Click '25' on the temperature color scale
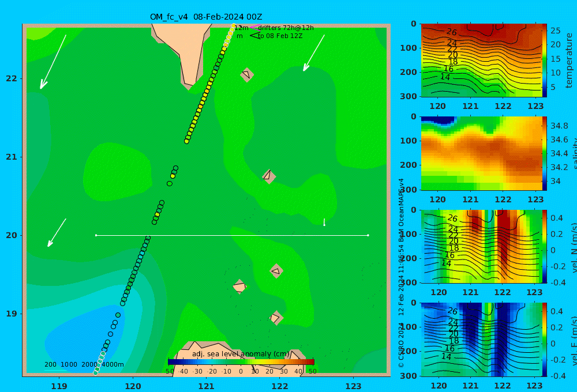 [555, 31]
